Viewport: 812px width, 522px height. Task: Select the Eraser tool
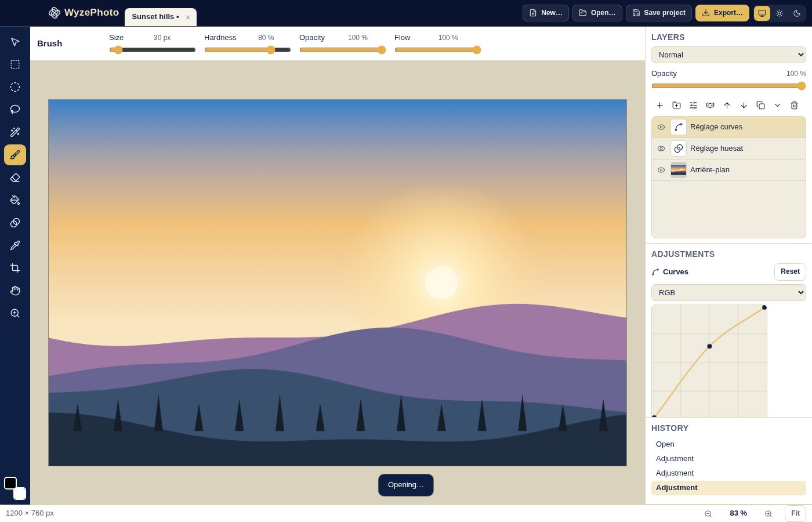point(15,177)
